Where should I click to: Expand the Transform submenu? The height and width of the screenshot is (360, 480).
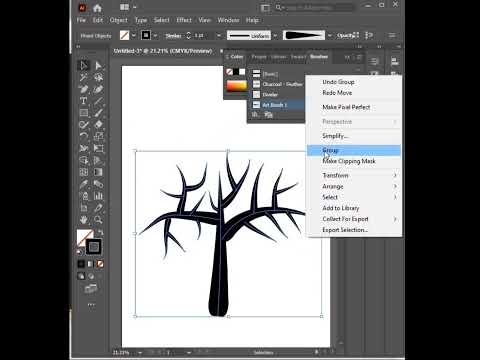coord(354,175)
